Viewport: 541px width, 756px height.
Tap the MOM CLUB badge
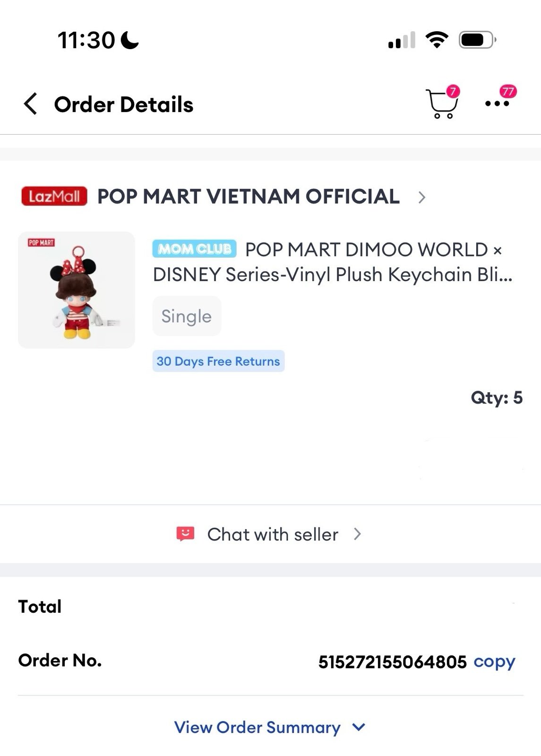point(194,249)
